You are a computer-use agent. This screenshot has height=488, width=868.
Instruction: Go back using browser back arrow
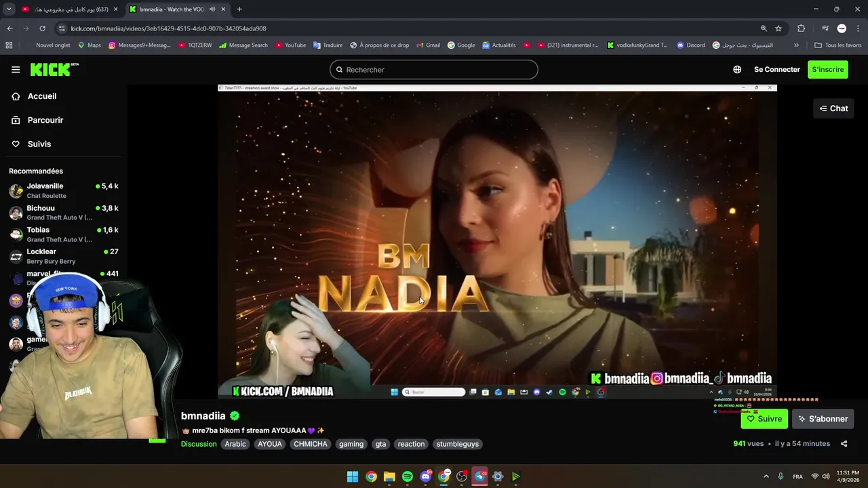(x=9, y=28)
